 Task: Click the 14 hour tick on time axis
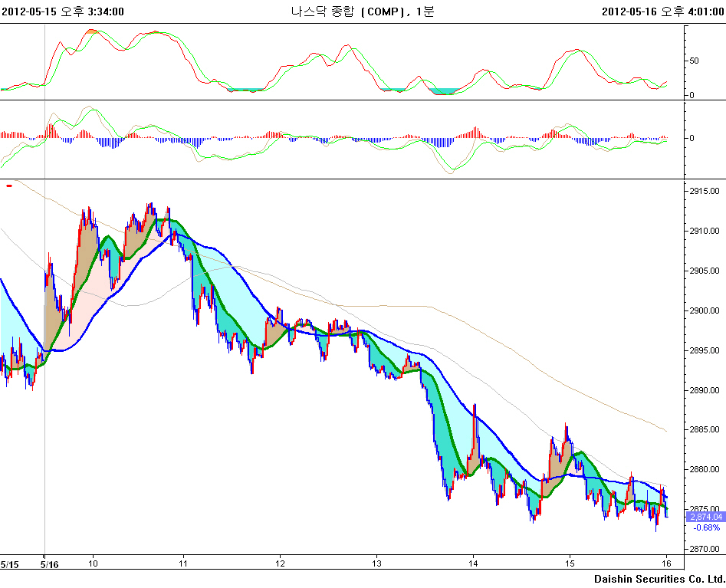tap(474, 563)
